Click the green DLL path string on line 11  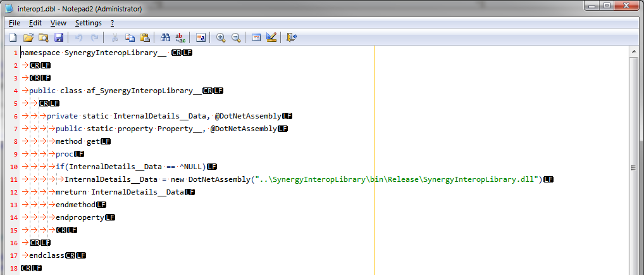pyautogui.click(x=397, y=179)
